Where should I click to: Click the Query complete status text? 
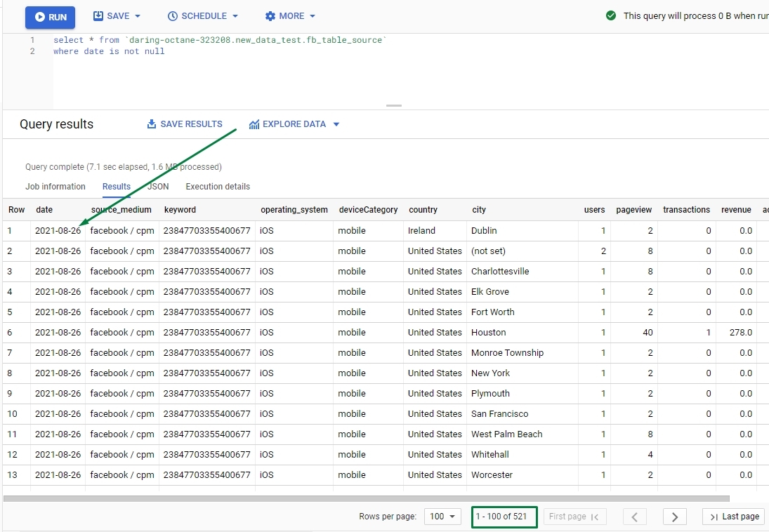tap(124, 167)
